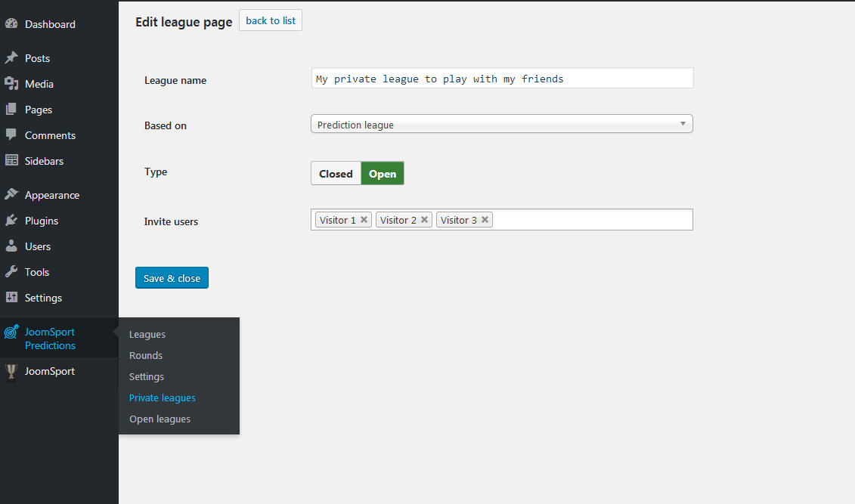Open Settings in JoomSport Predictions submenu
The width and height of the screenshot is (855, 504).
[x=147, y=376]
